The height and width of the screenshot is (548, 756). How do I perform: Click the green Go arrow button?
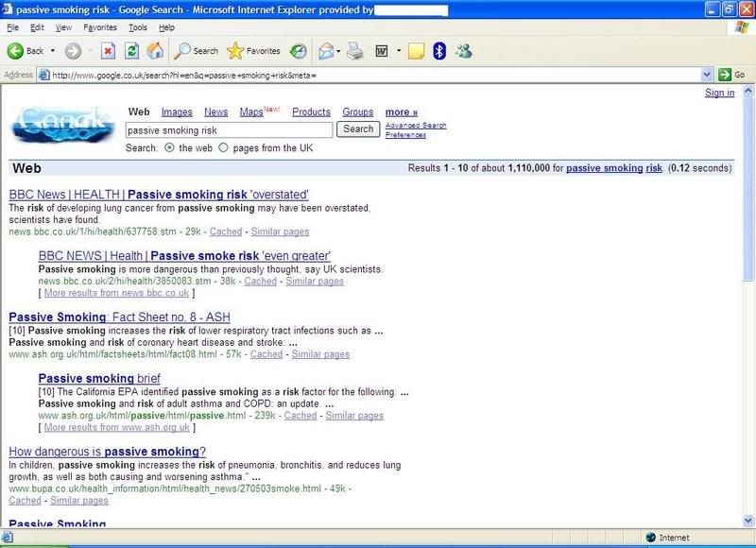(x=724, y=75)
